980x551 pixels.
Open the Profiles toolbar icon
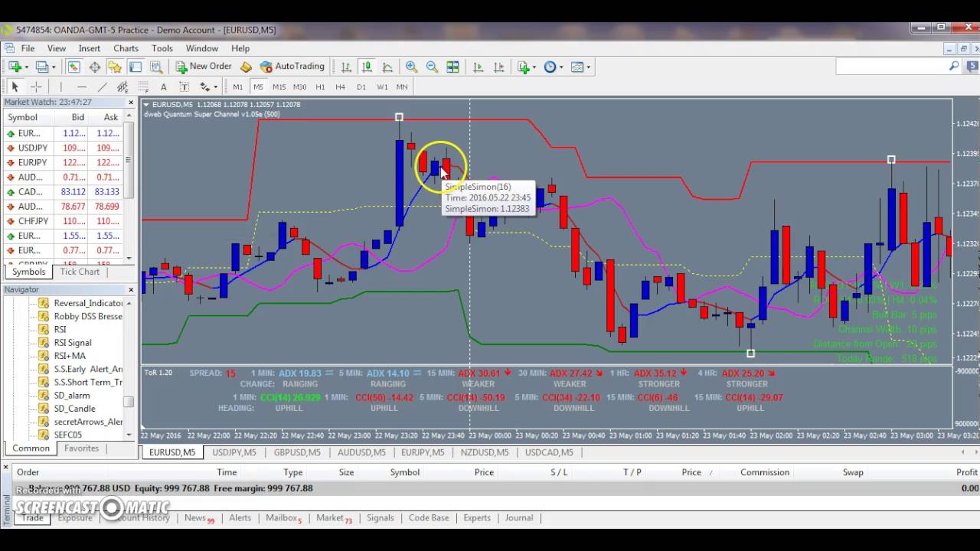click(x=41, y=67)
